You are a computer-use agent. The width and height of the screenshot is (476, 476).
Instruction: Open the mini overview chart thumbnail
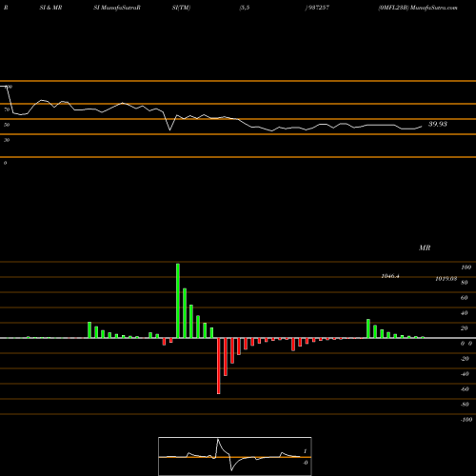[x=235, y=456]
